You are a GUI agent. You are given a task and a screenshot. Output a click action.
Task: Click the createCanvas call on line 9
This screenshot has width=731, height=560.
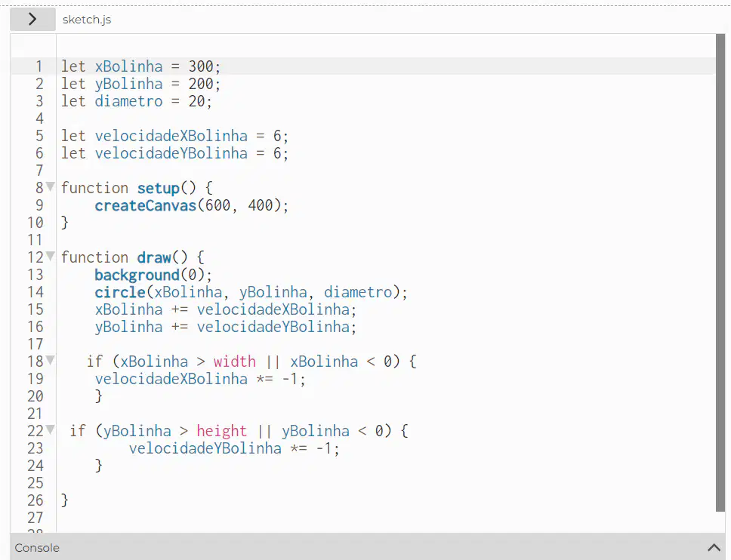point(146,205)
